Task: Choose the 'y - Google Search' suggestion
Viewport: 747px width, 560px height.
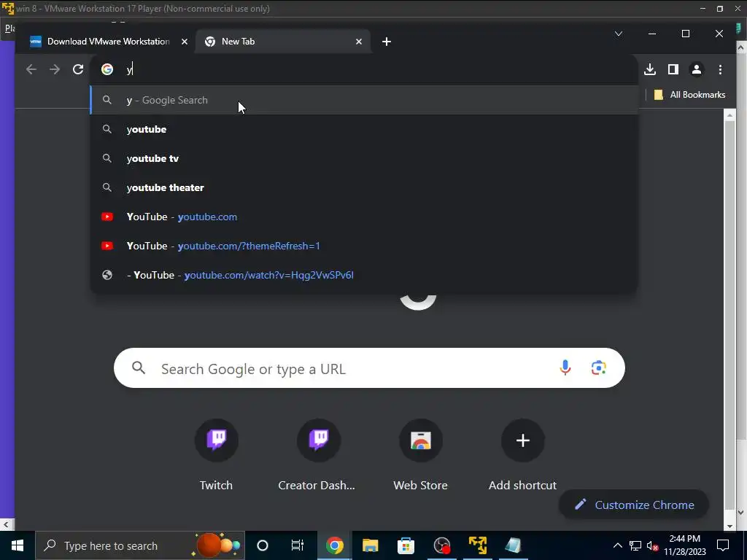Action: tap(364, 100)
